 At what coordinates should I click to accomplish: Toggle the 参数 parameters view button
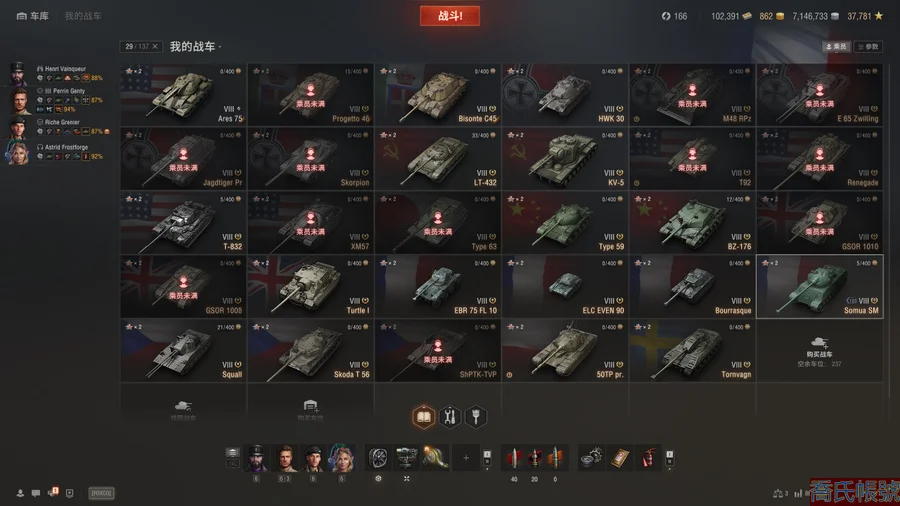click(868, 46)
